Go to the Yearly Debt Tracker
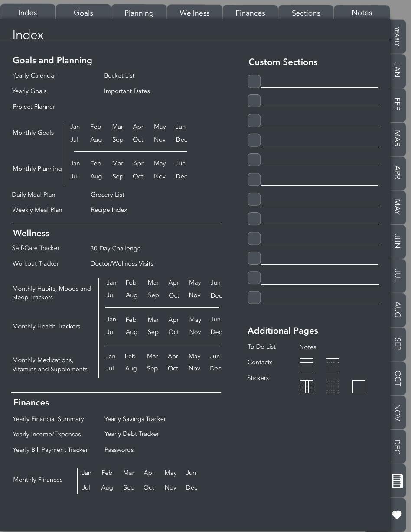Image resolution: width=411 pixels, height=532 pixels. pyautogui.click(x=131, y=434)
